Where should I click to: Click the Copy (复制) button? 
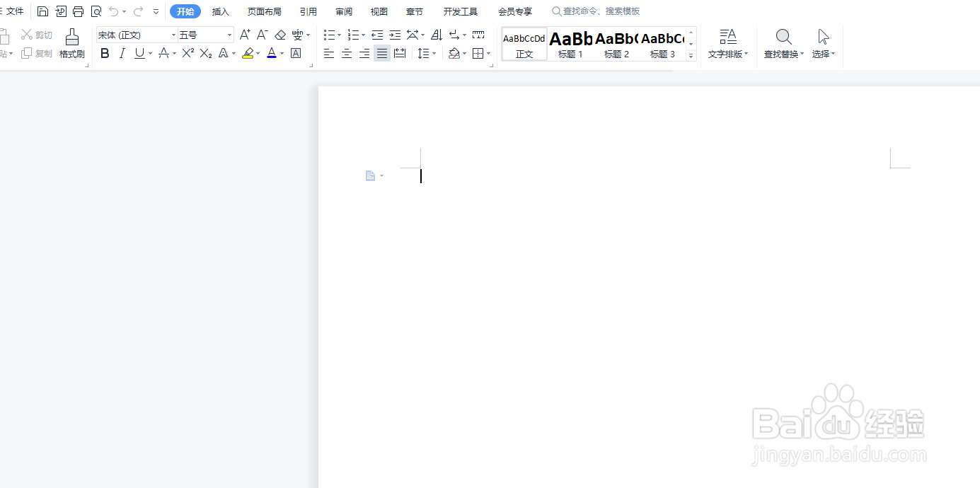[37, 54]
